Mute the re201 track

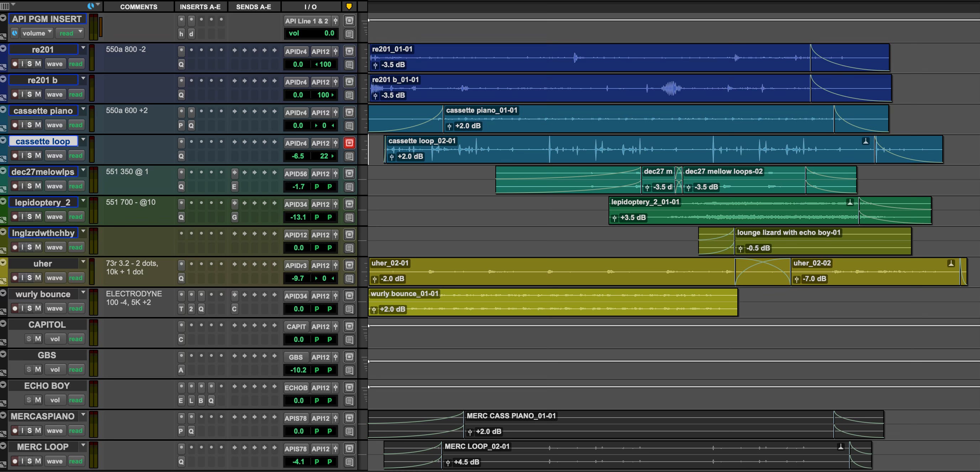click(38, 64)
